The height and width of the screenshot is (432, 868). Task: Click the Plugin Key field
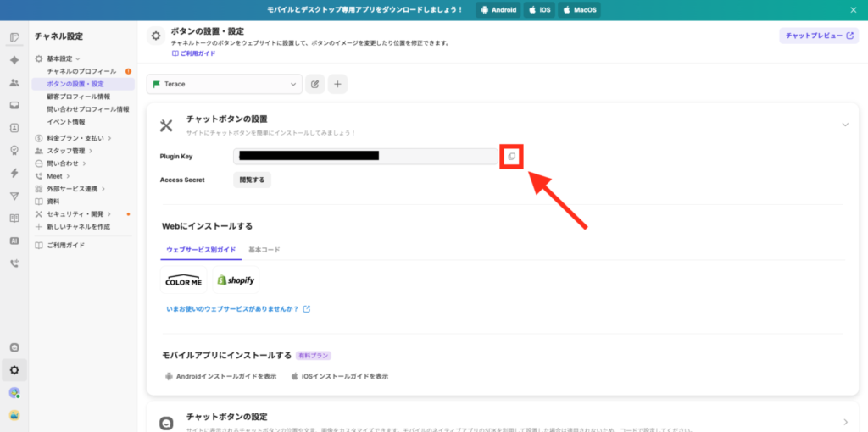[x=365, y=157]
